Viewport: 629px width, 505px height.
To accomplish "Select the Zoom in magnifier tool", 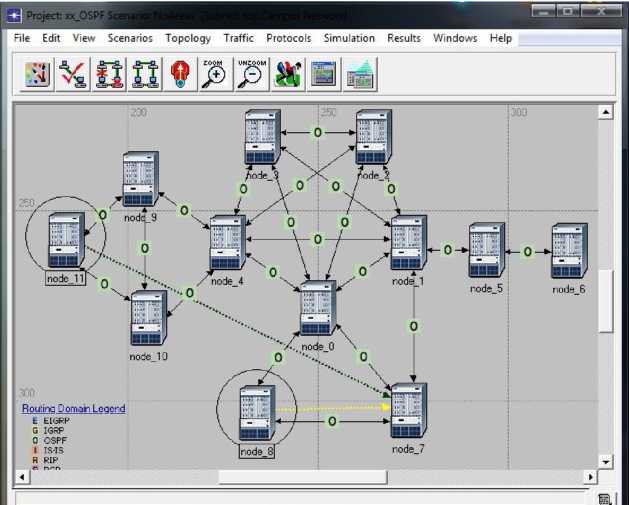I will pyautogui.click(x=215, y=74).
